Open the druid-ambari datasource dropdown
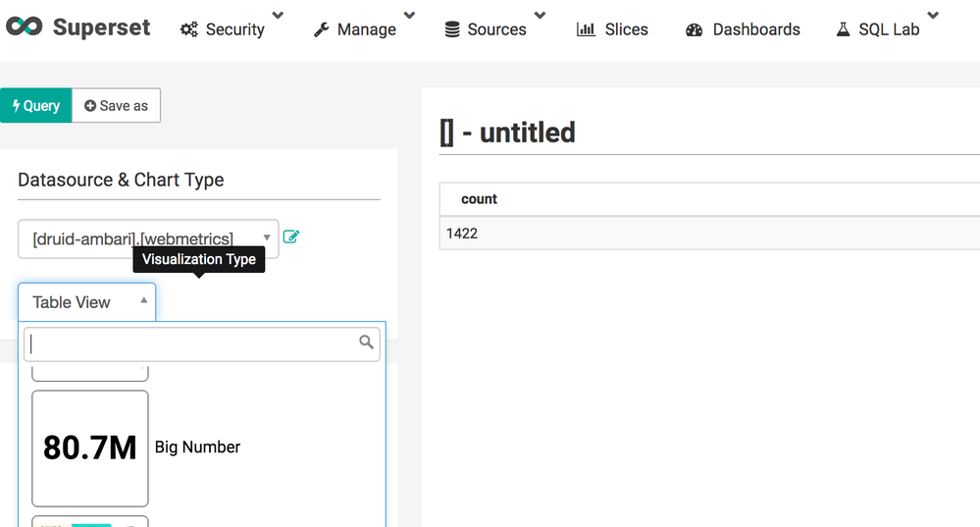This screenshot has height=527, width=980. click(148, 238)
